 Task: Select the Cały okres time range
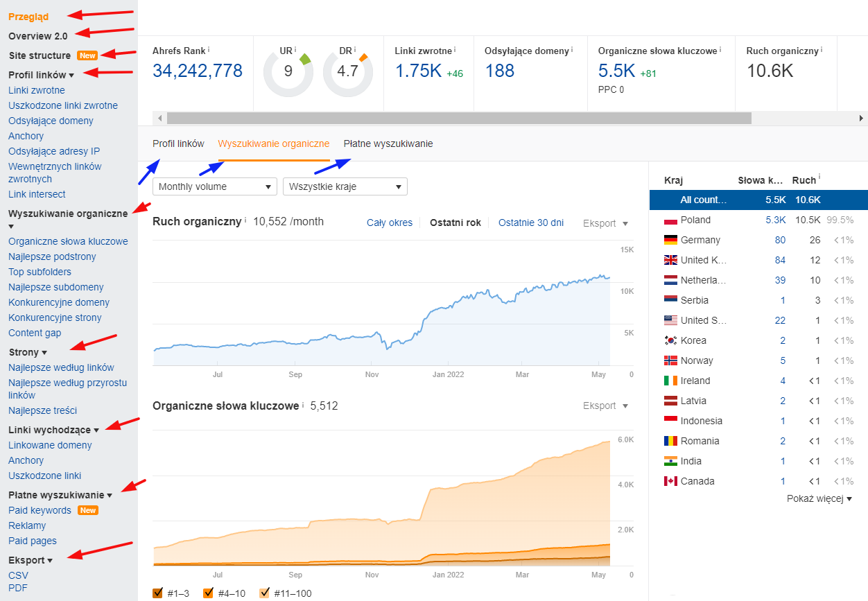click(x=390, y=223)
